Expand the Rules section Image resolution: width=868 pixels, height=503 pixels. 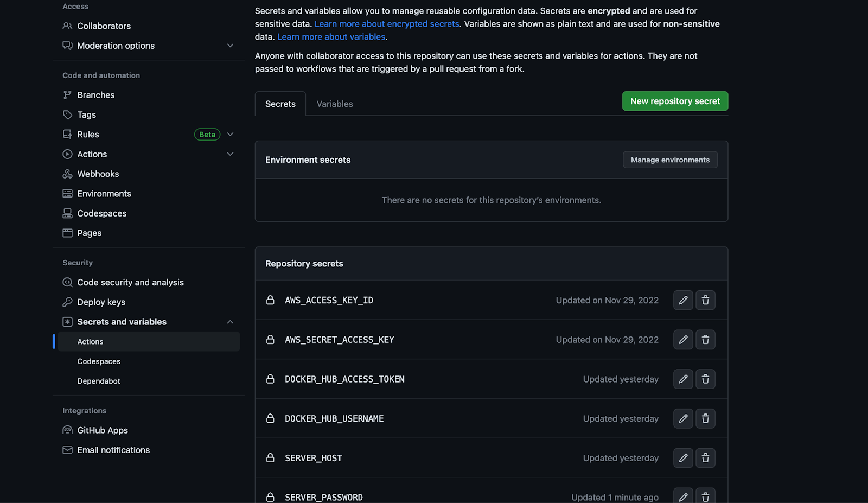(230, 134)
